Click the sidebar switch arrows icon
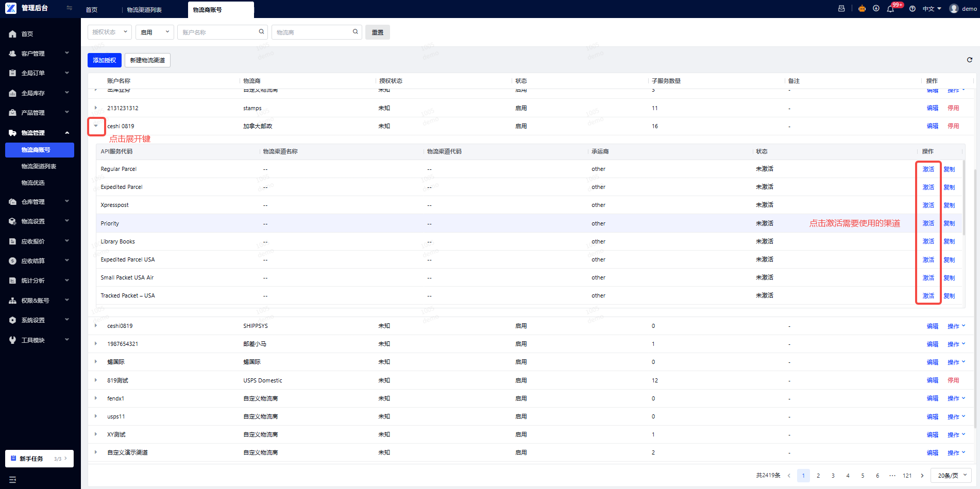This screenshot has height=489, width=980. coord(70,8)
